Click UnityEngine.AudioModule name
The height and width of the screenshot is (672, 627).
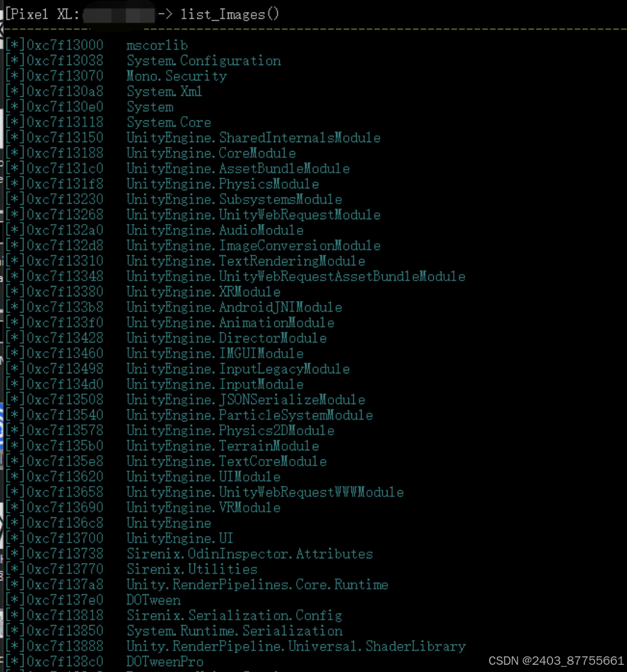pyautogui.click(x=215, y=231)
